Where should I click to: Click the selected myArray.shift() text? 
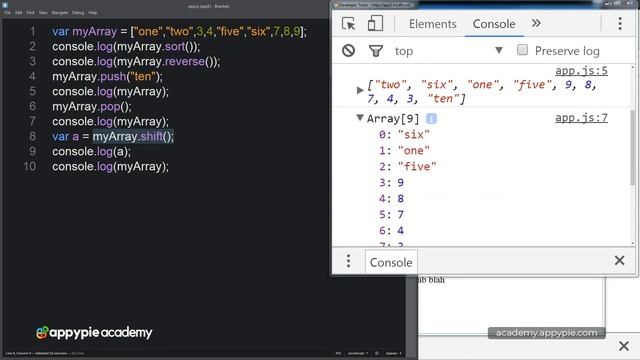(133, 136)
